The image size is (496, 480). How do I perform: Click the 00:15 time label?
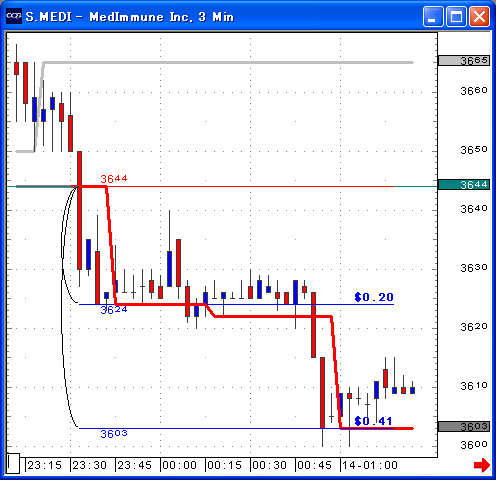224,465
